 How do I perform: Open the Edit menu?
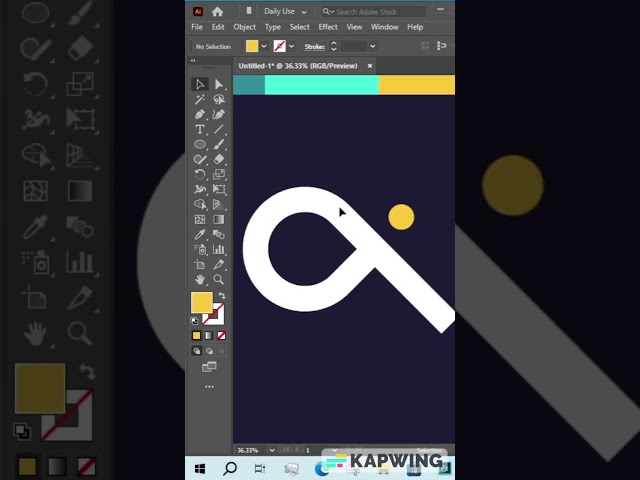(218, 27)
